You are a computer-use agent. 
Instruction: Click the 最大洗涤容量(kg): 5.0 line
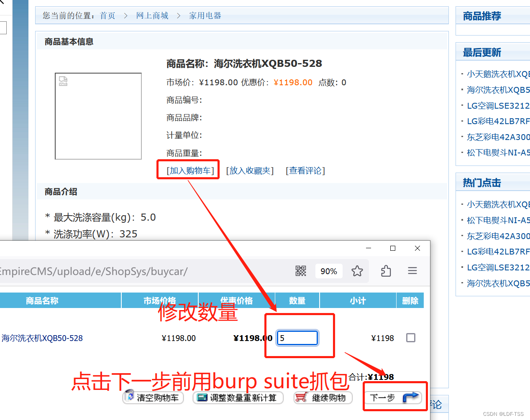pyautogui.click(x=100, y=217)
